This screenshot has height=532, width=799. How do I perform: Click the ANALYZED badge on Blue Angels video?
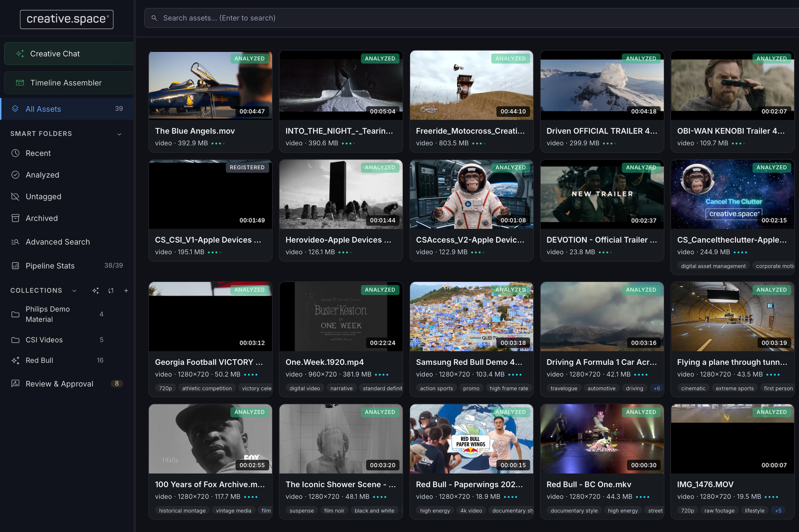pos(249,59)
